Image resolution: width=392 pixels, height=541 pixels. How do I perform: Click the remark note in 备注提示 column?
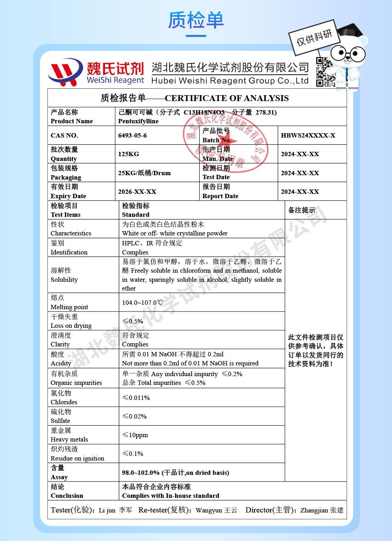pos(316,350)
